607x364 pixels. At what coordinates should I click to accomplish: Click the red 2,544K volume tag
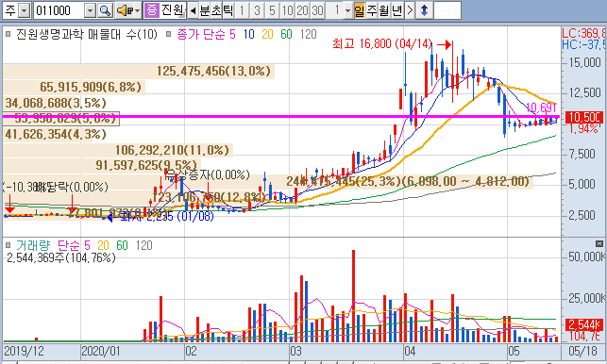click(583, 324)
